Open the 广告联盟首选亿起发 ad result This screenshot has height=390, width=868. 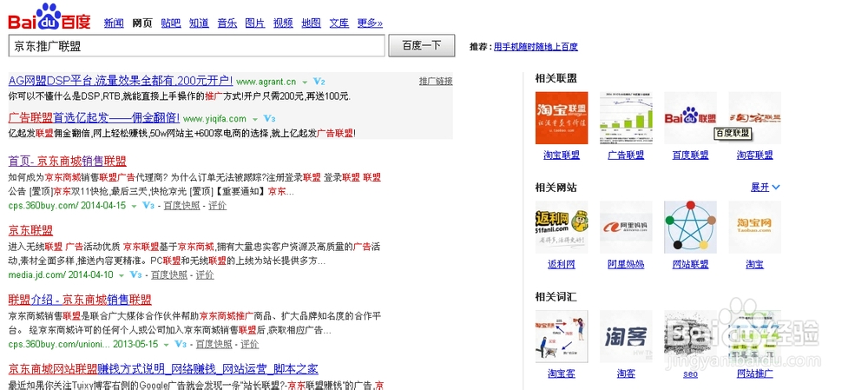tap(94, 118)
